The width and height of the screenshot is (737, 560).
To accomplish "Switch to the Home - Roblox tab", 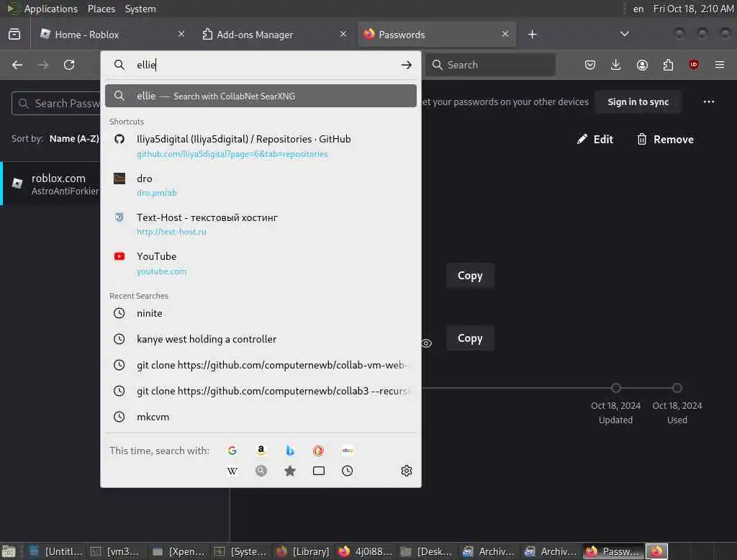I will coord(113,35).
